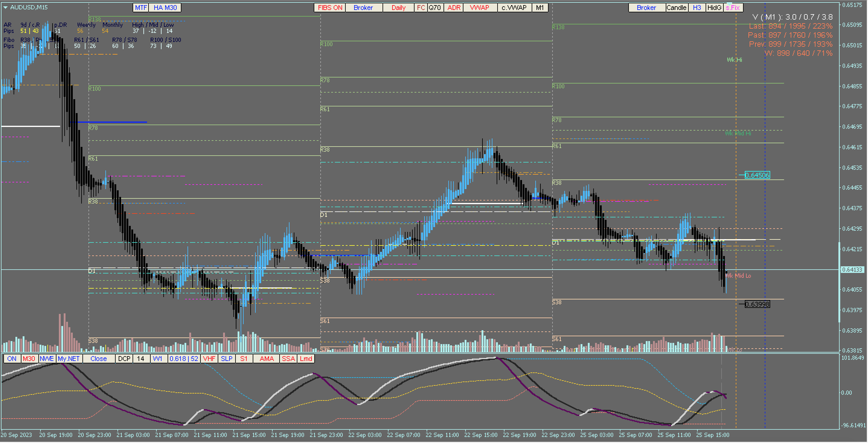Click the 0.64506 price label

[x=757, y=175]
